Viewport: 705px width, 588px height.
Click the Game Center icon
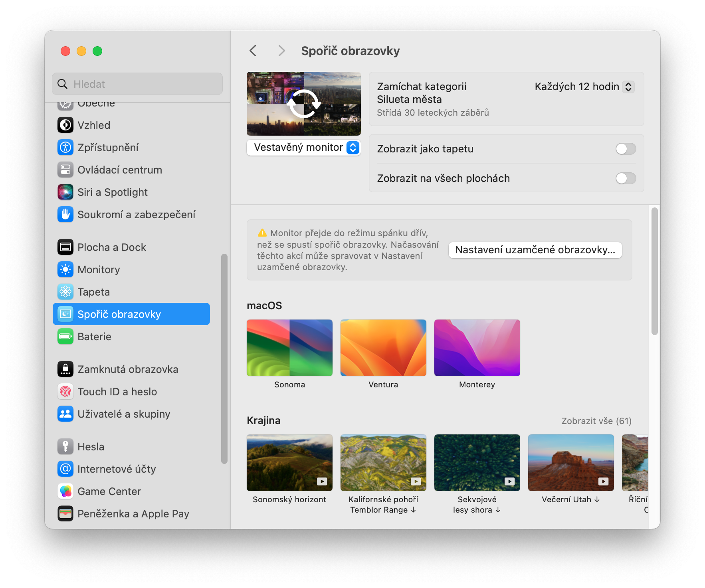[65, 491]
